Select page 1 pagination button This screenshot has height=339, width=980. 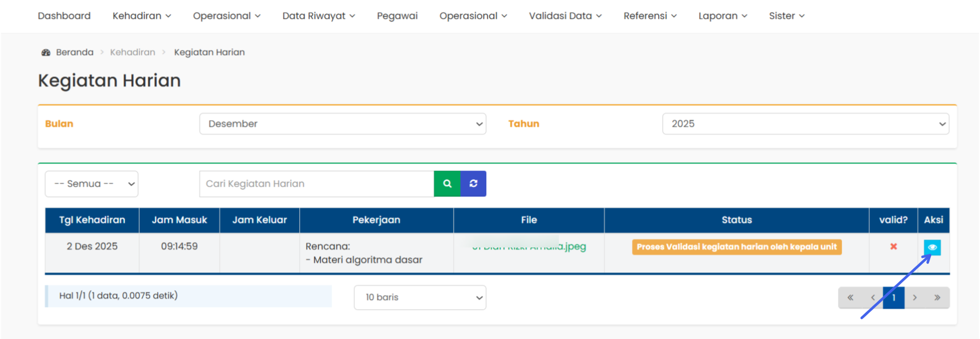point(893,297)
